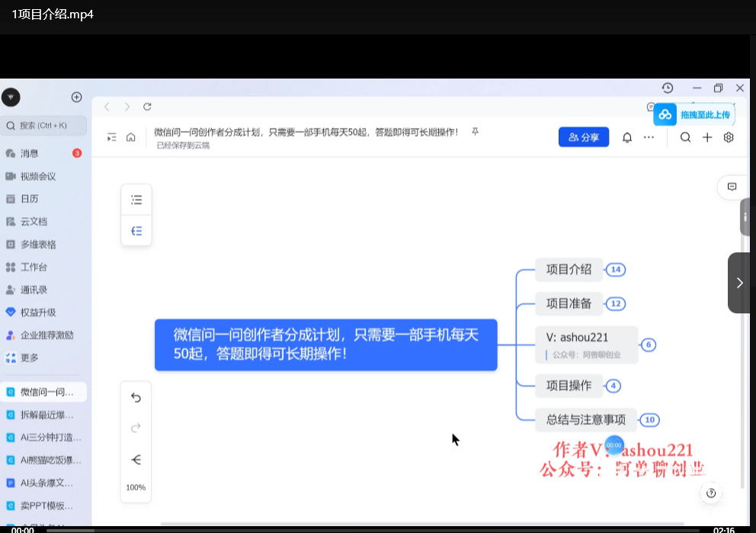Click the redo arrow in canvas toolbar

(x=136, y=429)
